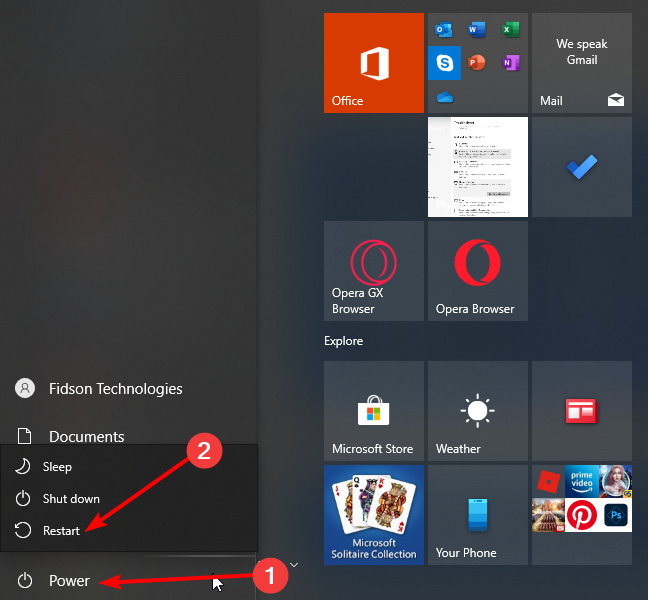
Task: Open PowerPoint from the Office group tile
Action: 477,63
